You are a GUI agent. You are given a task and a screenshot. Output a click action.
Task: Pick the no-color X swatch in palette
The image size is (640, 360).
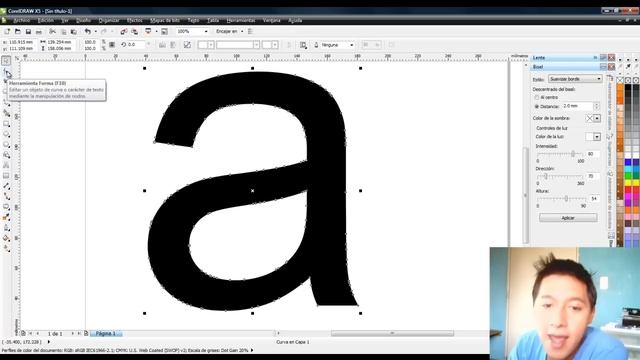pyautogui.click(x=620, y=80)
